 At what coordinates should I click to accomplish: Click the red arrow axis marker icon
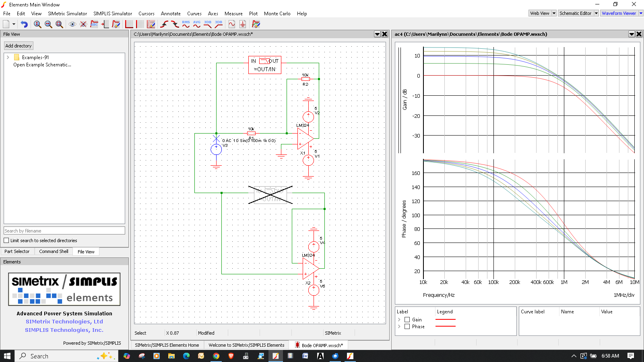point(105,24)
